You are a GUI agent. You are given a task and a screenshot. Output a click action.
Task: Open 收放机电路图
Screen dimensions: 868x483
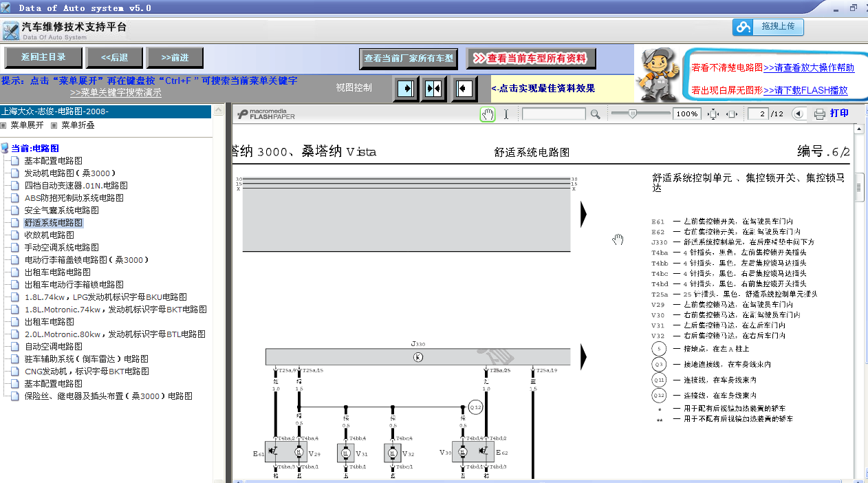pos(49,235)
